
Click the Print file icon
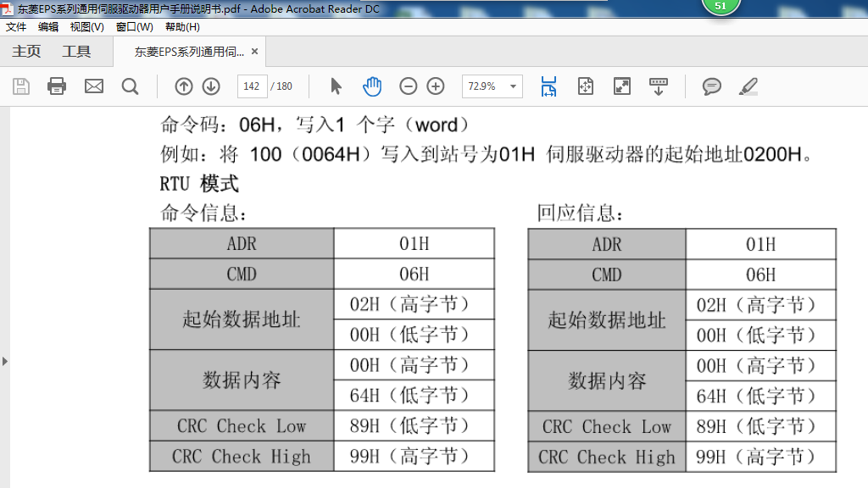point(57,86)
